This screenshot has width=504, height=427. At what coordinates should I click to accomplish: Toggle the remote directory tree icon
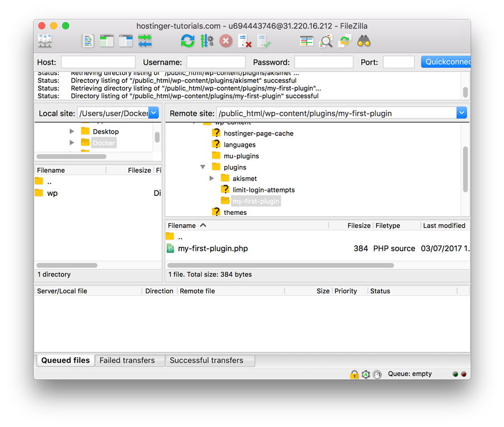pos(125,41)
